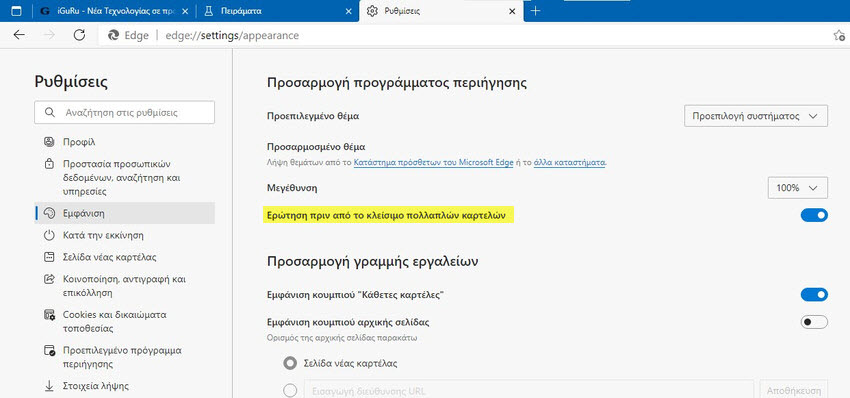Toggle Ερώτηση πριν από το κλείσιμο πολλαπλών καρτελών

[814, 215]
